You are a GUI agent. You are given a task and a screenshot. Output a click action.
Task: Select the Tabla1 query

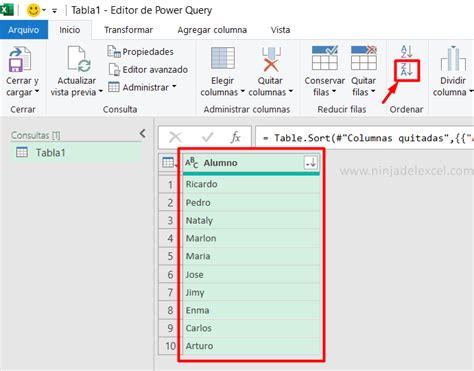[x=76, y=153]
